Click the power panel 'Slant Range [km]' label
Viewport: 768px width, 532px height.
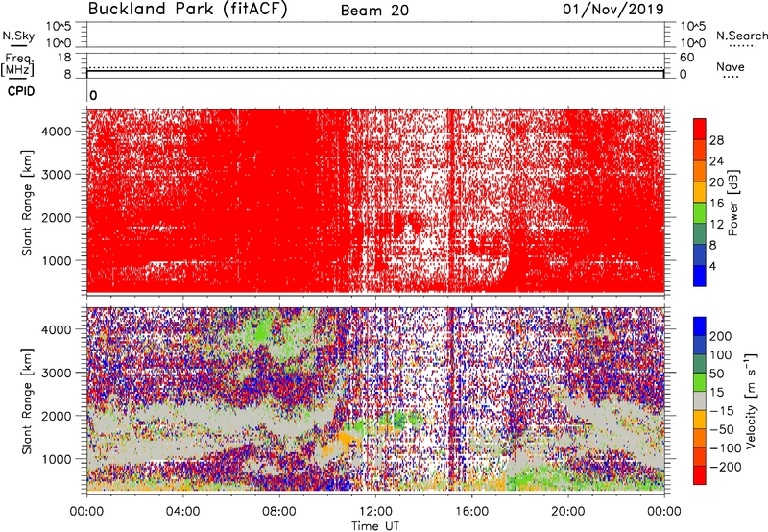click(27, 203)
